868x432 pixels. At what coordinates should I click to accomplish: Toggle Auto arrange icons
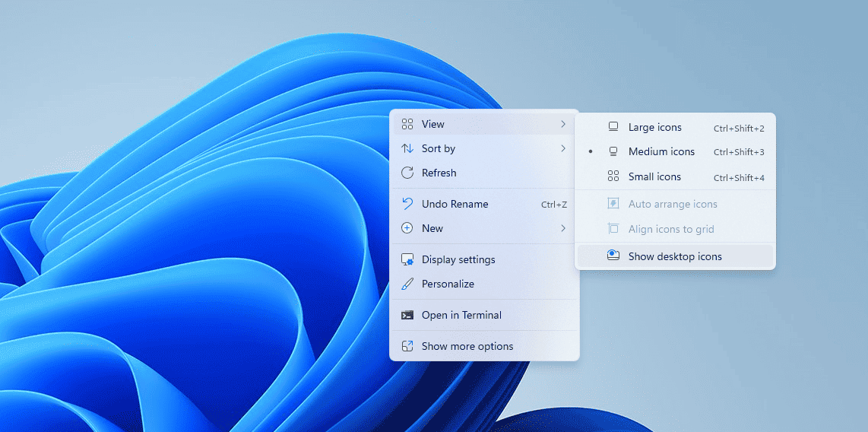click(675, 204)
